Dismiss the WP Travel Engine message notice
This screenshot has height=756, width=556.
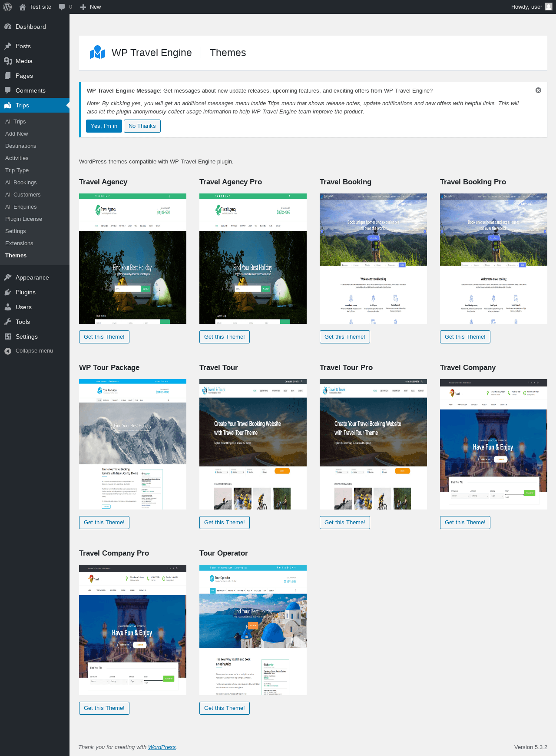pos(538,90)
